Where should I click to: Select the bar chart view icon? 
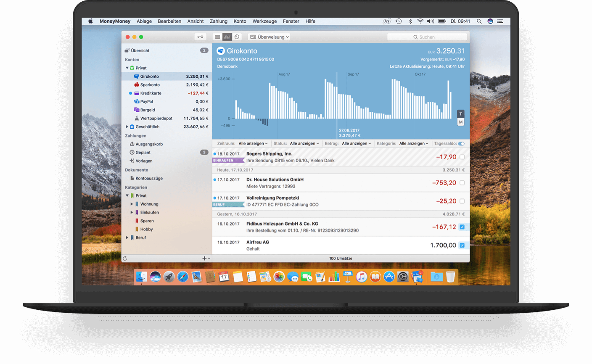coord(227,37)
